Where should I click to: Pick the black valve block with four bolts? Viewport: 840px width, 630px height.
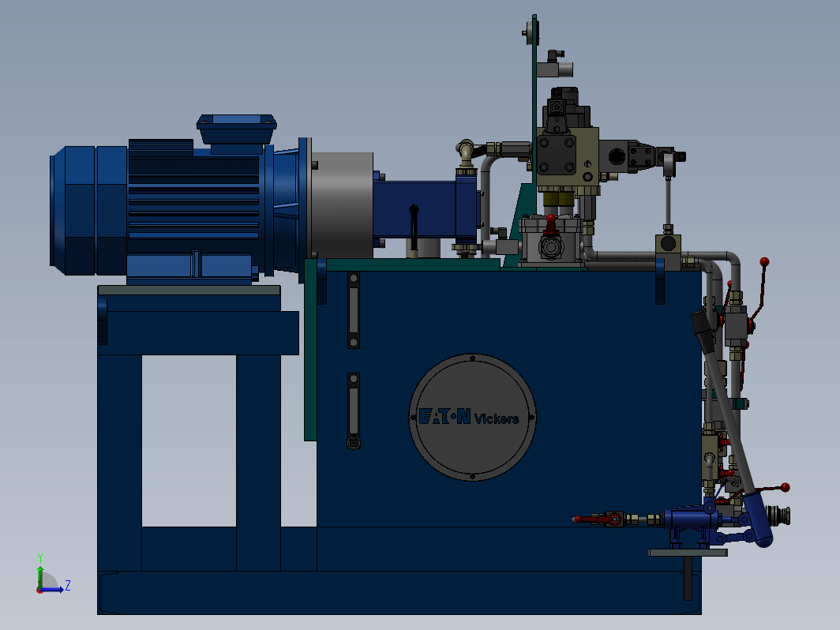[x=557, y=155]
